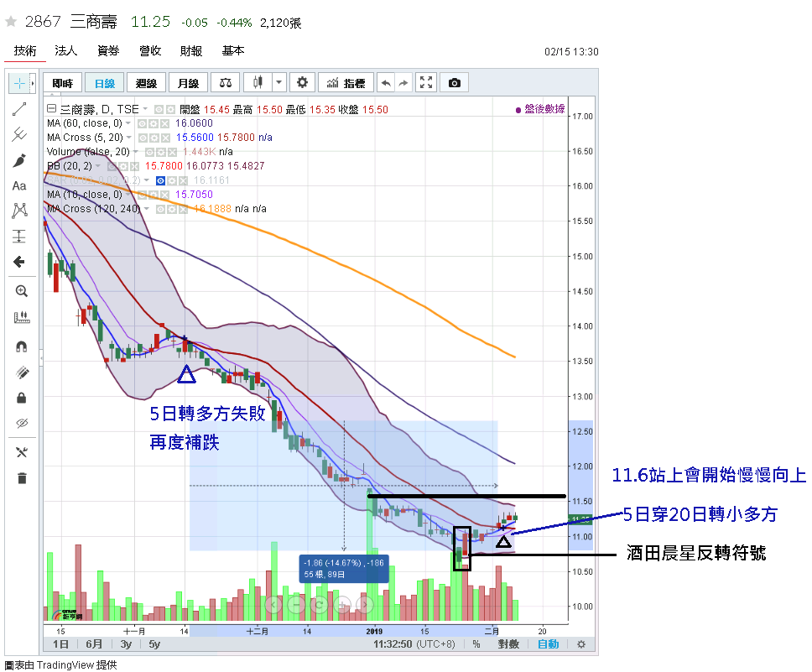The width and height of the screenshot is (812, 672).
Task: Select the XABCD pattern tool
Action: point(19,211)
